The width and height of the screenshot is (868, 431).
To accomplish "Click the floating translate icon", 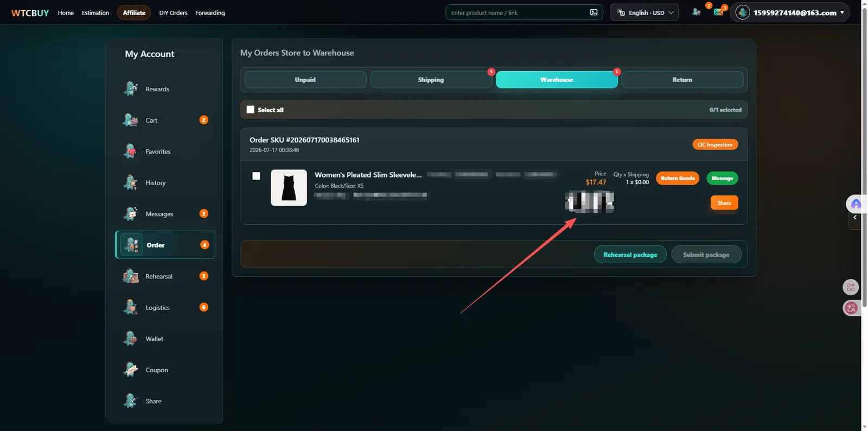I will pos(851,308).
